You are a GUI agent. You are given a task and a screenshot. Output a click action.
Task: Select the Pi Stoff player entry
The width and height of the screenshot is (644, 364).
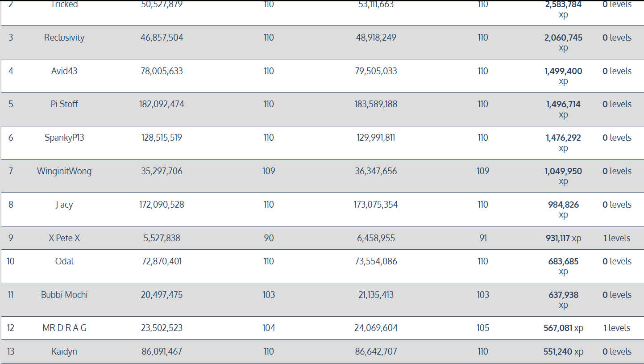click(64, 104)
